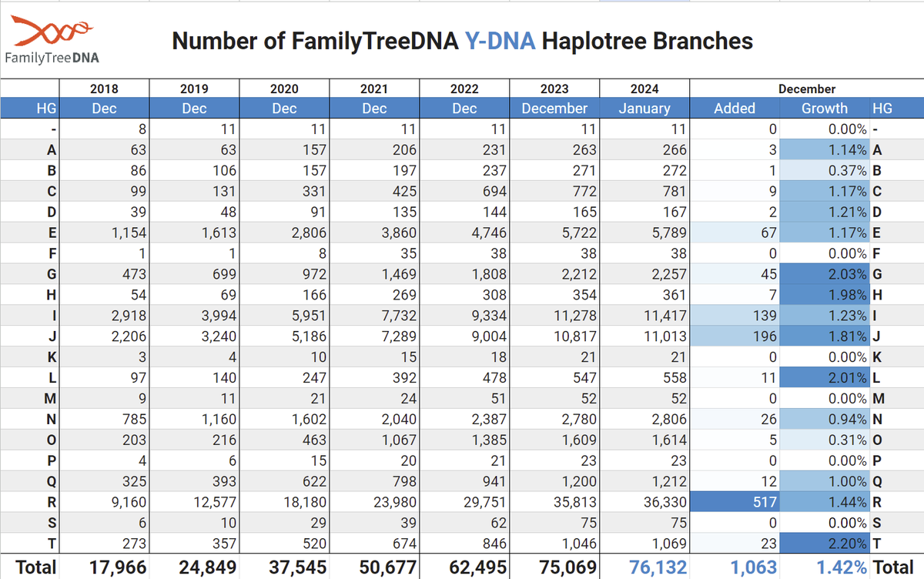Viewport: 924px width, 579px height.
Task: Click the 'Added' column header
Action: (735, 109)
